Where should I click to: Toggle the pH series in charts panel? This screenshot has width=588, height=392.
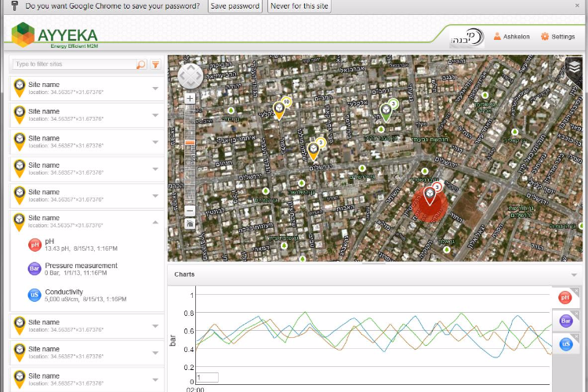click(564, 298)
